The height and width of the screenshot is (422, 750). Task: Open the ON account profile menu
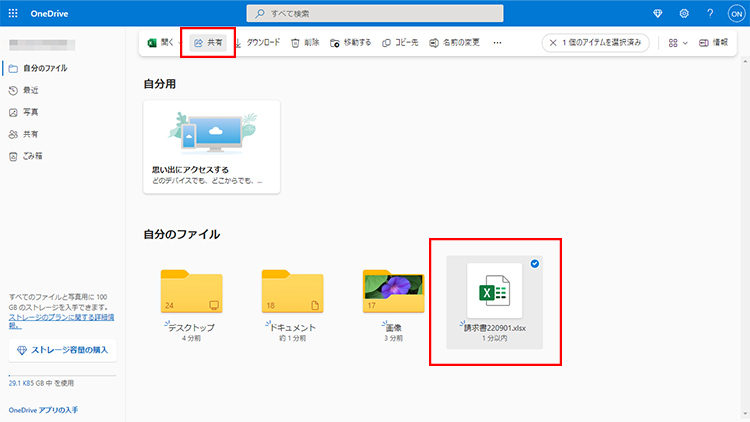pyautogui.click(x=734, y=14)
